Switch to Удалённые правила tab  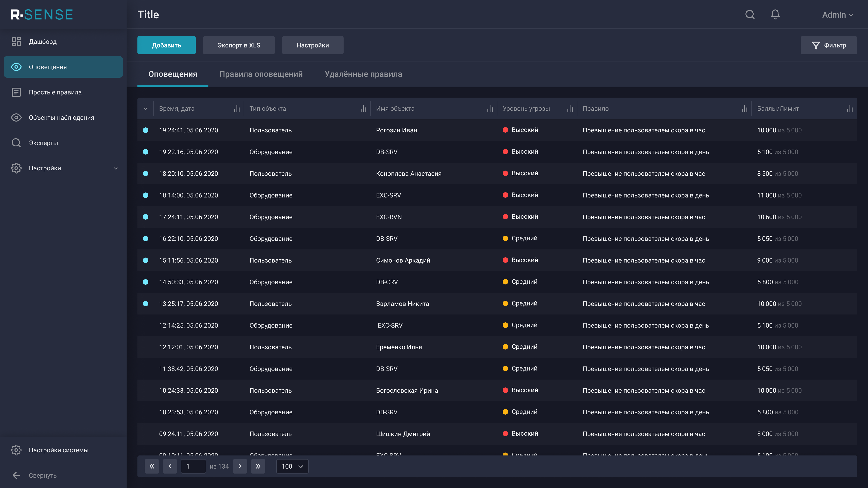(x=363, y=74)
